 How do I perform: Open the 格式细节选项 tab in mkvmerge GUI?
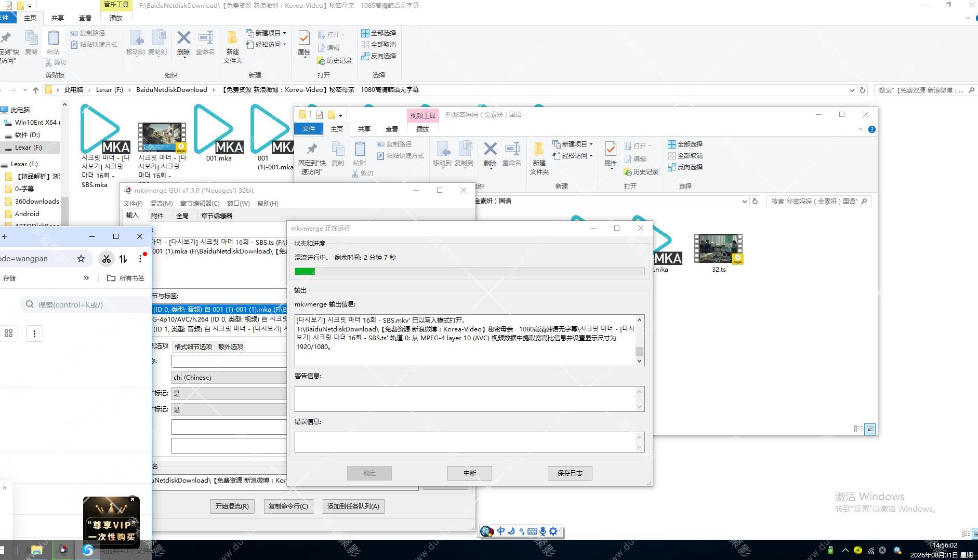tap(193, 346)
